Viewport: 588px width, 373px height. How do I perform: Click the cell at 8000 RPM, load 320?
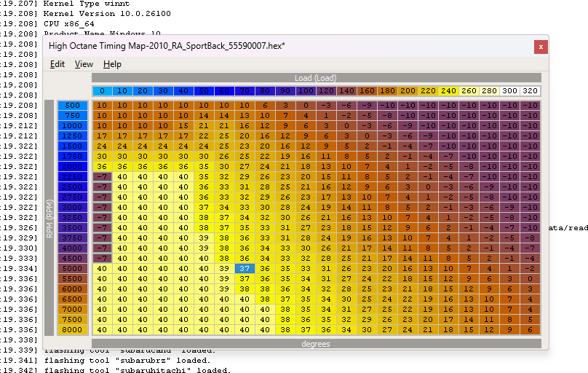[x=530, y=329]
